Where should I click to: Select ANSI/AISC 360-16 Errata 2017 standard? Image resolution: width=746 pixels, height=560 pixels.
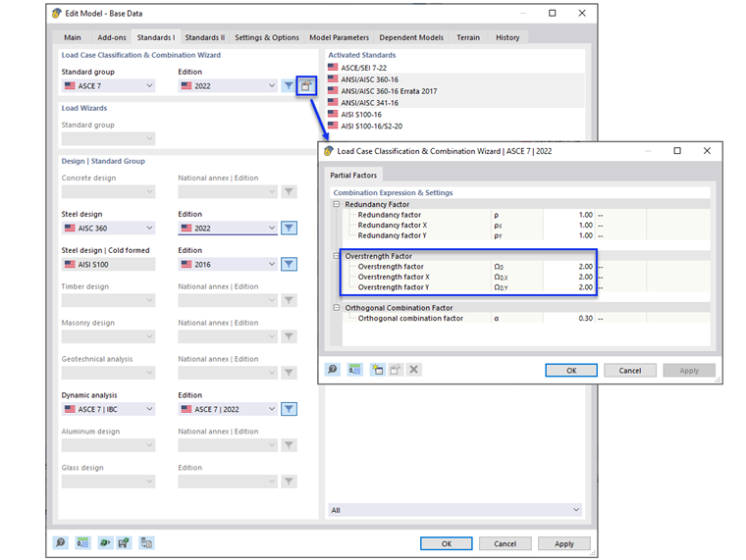pyautogui.click(x=454, y=91)
